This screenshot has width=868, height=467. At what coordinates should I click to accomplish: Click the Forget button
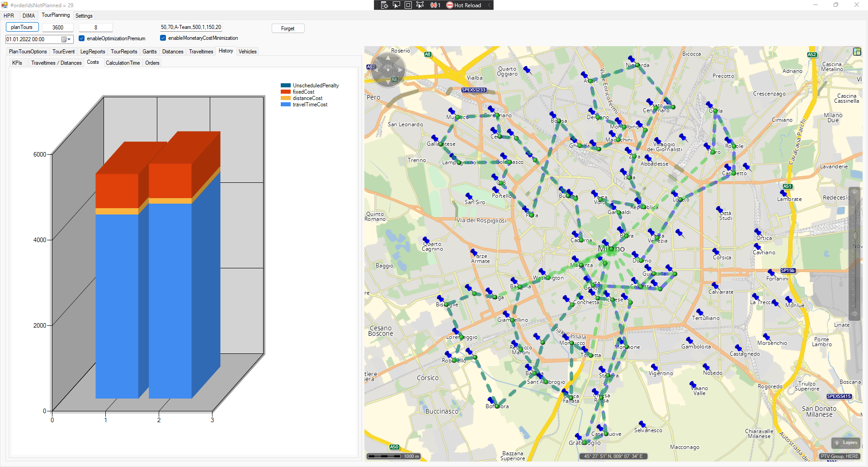[x=288, y=29]
